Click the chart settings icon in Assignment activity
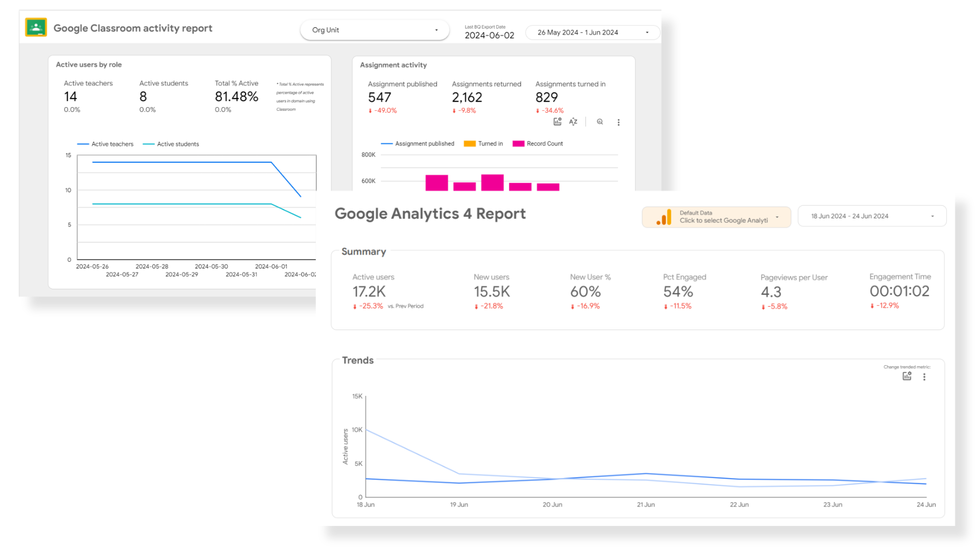The height and width of the screenshot is (551, 980). 557,121
